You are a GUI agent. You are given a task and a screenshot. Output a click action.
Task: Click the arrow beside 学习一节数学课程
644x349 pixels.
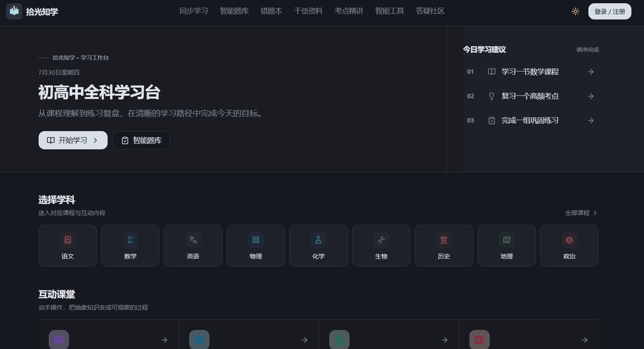[x=591, y=72]
